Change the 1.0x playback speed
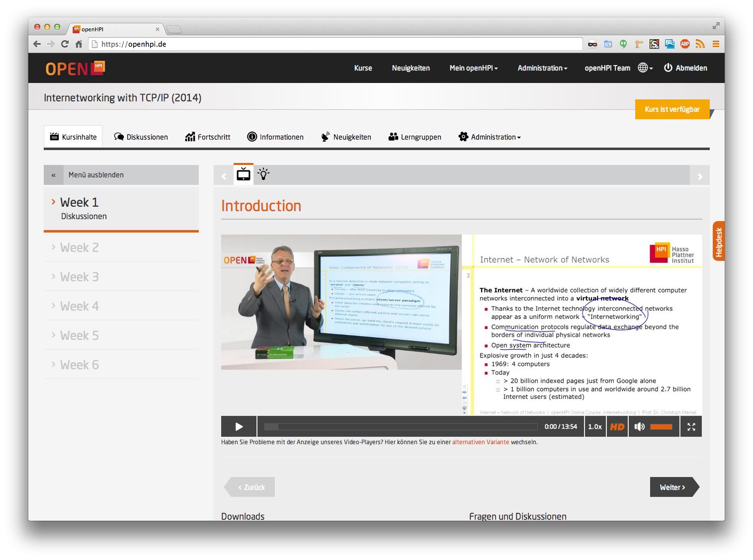 [594, 427]
